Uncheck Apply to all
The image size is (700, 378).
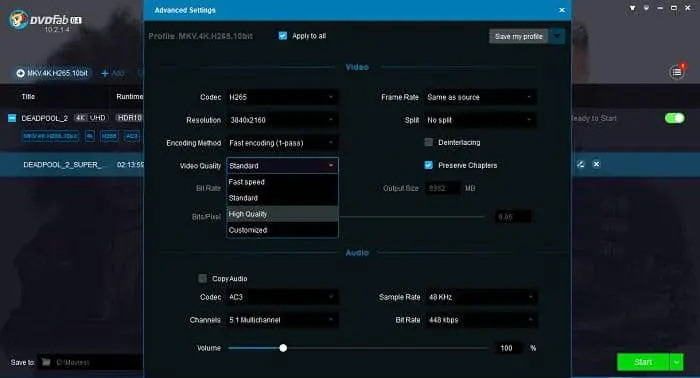[x=283, y=36]
